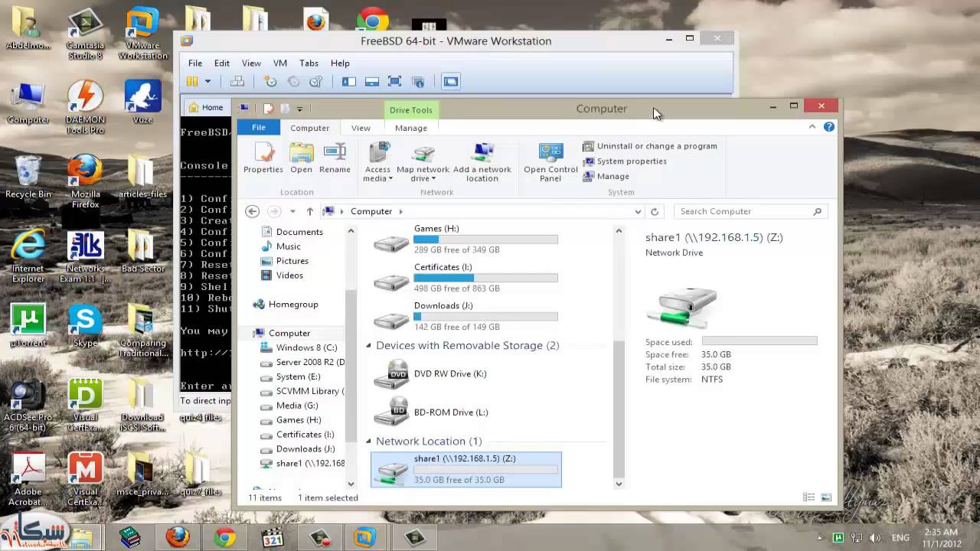Image resolution: width=980 pixels, height=551 pixels.
Task: Click System properties in ribbon
Action: coord(625,161)
